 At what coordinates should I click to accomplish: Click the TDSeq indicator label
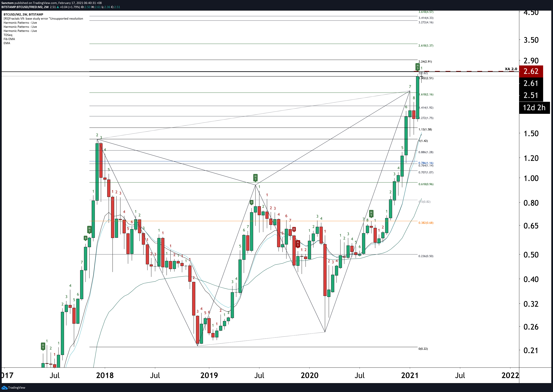click(8, 35)
